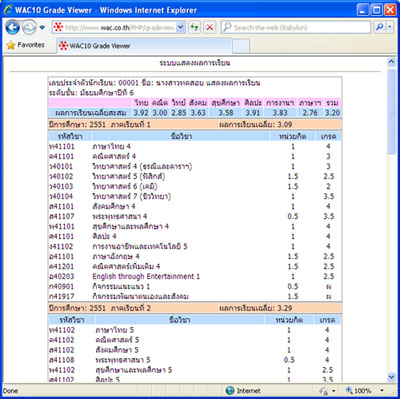Open the zoom options dropdown arrow
This screenshot has height=399, width=400.
click(382, 391)
